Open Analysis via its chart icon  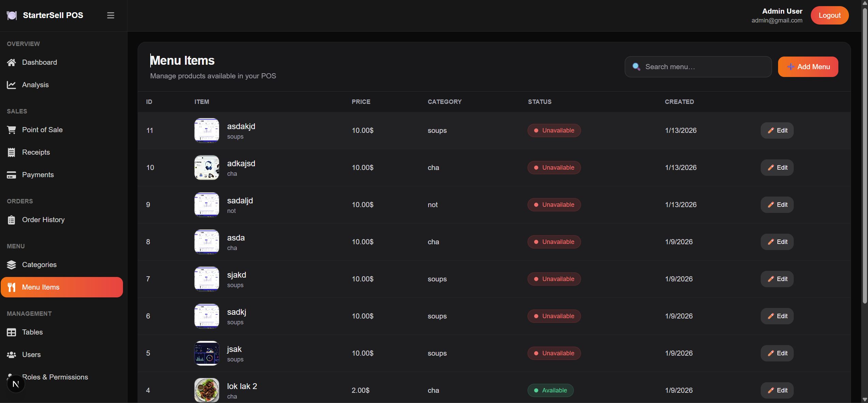click(11, 85)
